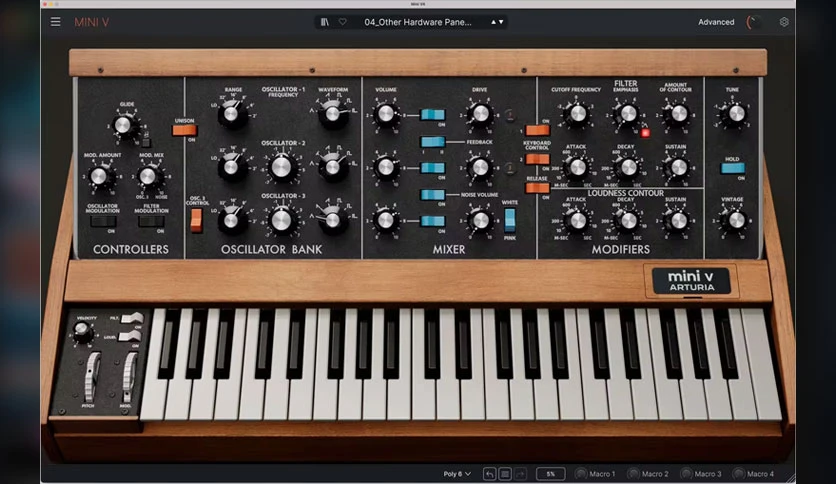Click the Mod wheel
The width and height of the screenshot is (836, 484).
coord(129,376)
